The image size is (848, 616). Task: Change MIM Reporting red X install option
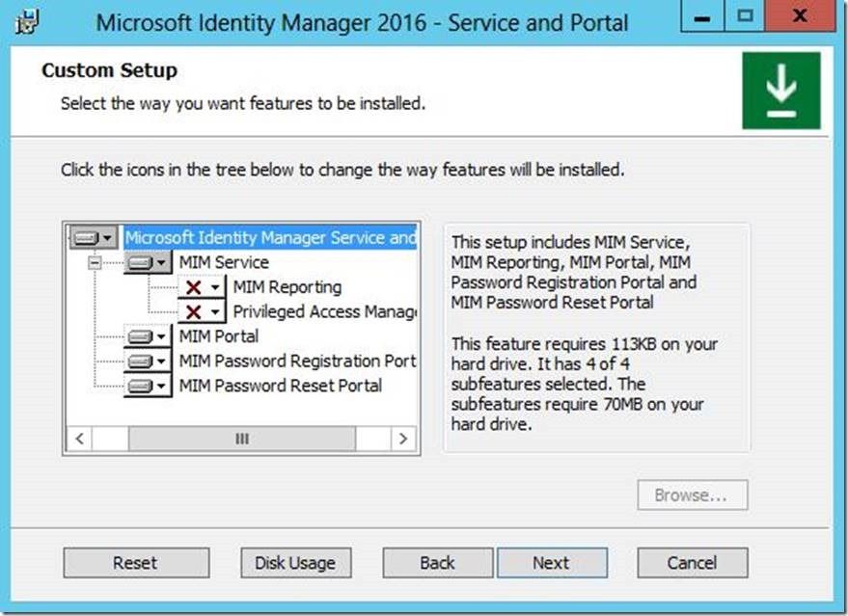pos(202,287)
